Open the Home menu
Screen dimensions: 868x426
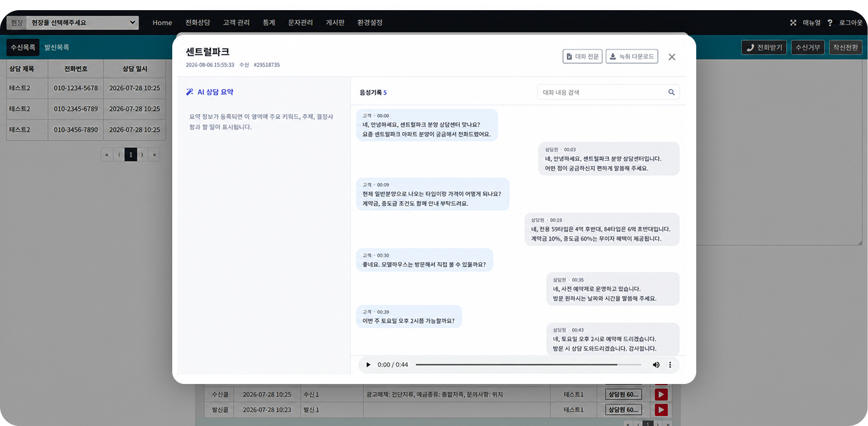coord(162,23)
